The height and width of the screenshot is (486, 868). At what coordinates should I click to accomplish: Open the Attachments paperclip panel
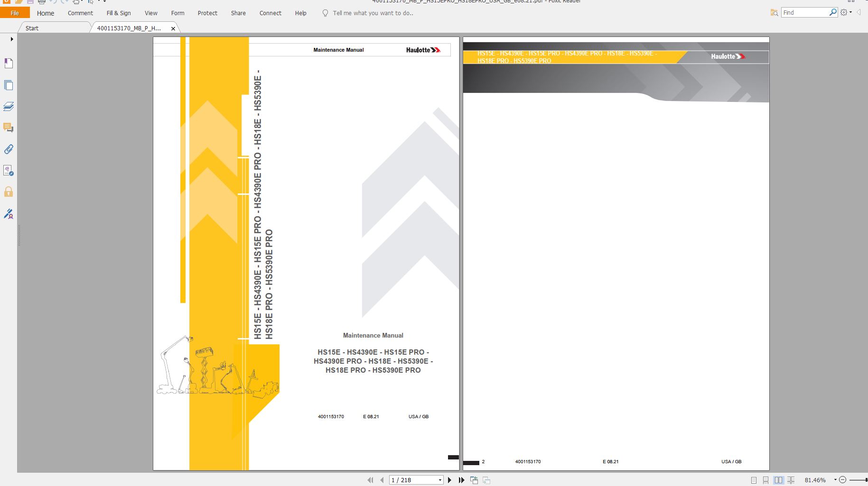(9, 149)
